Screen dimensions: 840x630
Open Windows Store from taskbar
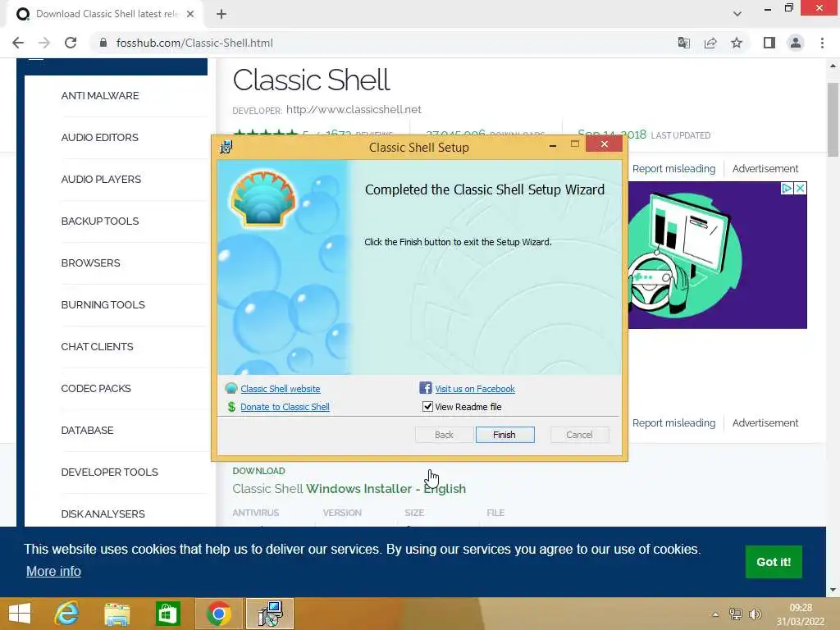click(167, 614)
